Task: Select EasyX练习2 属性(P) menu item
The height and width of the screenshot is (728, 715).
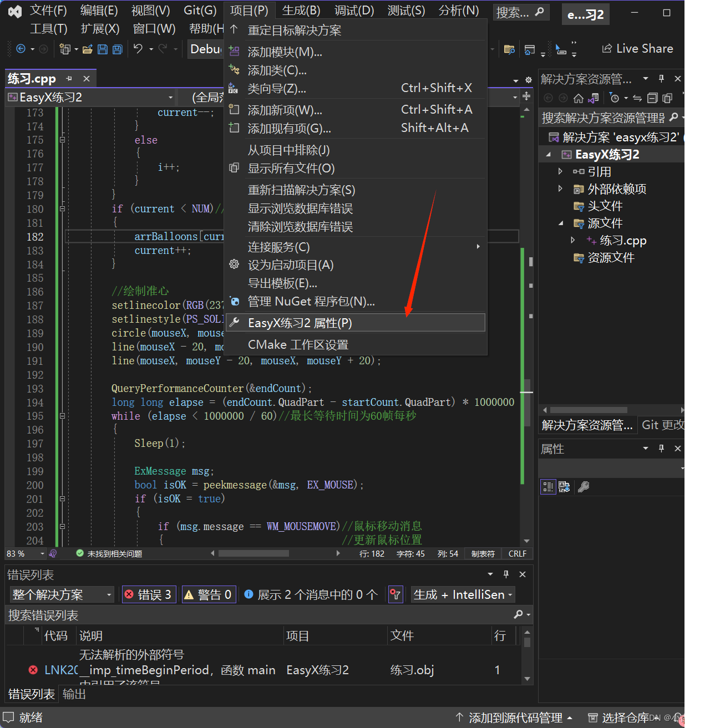Action: (x=355, y=323)
